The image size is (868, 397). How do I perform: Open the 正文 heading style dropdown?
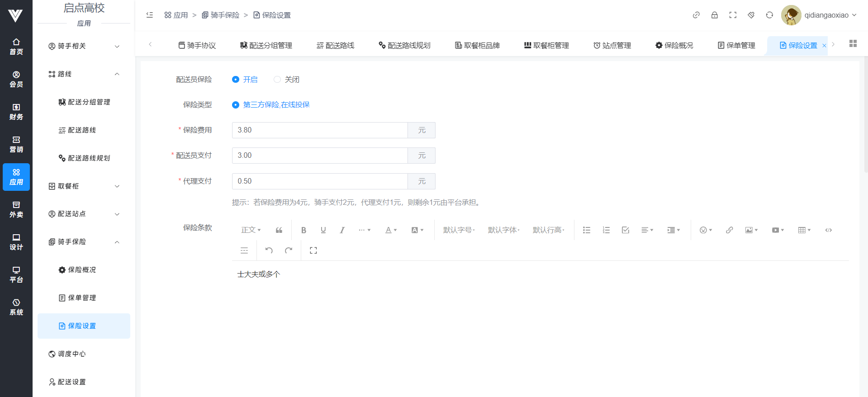(x=251, y=230)
